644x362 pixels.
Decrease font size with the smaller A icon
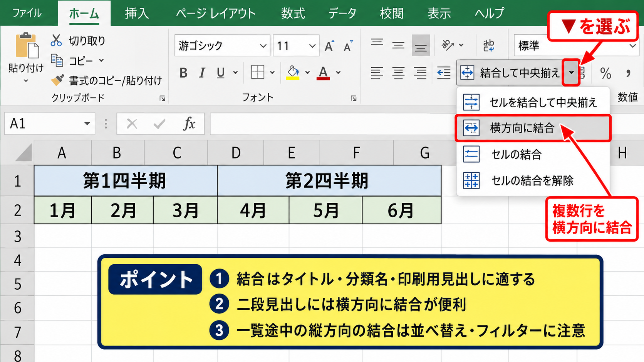(x=348, y=46)
